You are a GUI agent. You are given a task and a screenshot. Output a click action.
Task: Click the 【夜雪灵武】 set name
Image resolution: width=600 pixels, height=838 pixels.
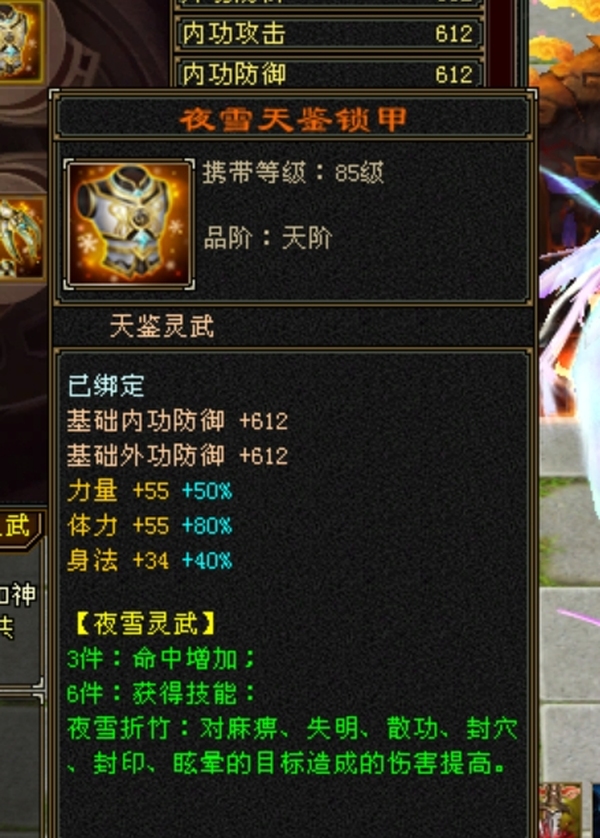pyautogui.click(x=145, y=623)
